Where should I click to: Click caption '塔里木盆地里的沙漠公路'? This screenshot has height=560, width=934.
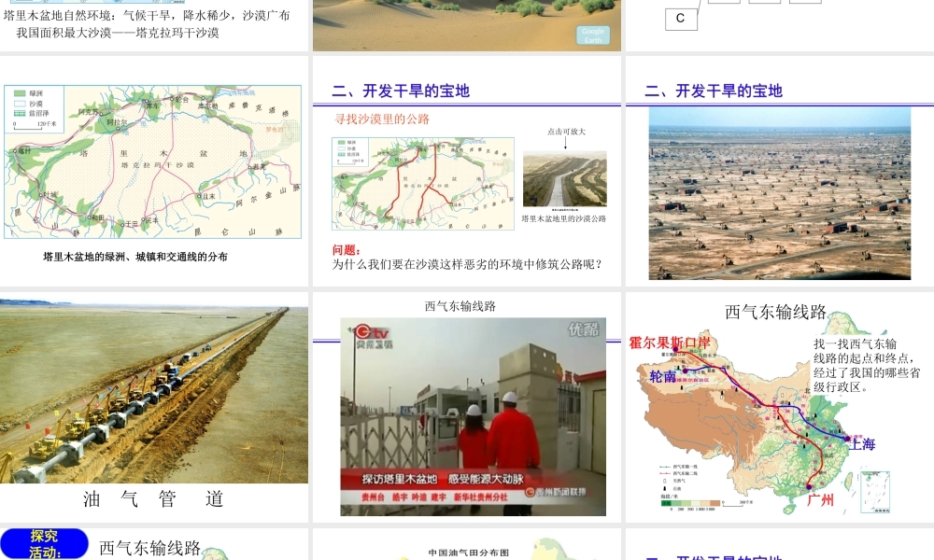click(x=564, y=218)
